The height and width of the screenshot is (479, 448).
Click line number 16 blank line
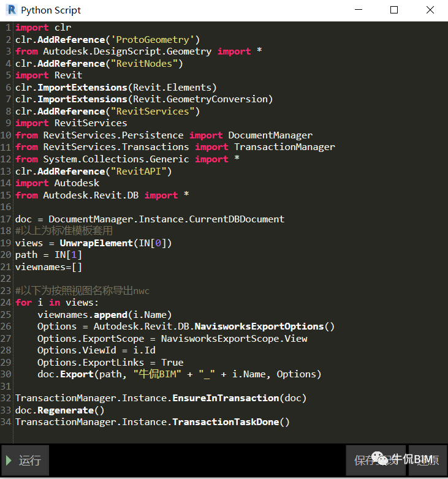[6, 207]
